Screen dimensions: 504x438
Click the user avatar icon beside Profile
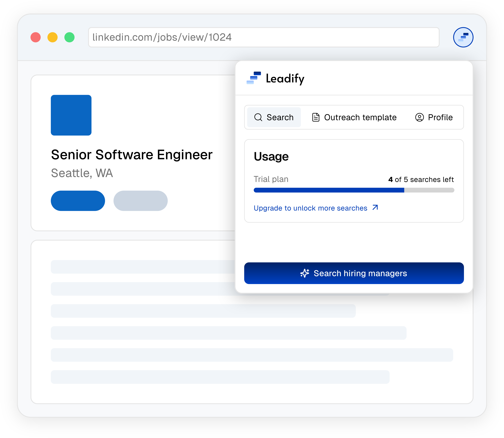[419, 117]
